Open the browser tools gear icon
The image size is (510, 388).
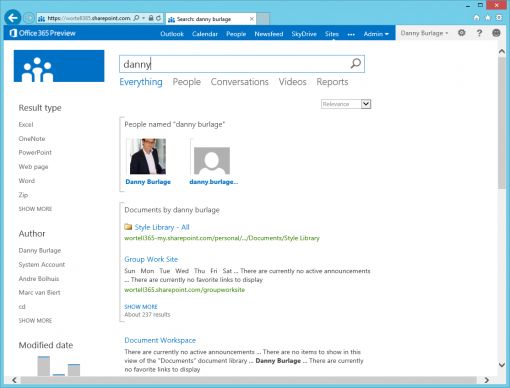tap(499, 17)
